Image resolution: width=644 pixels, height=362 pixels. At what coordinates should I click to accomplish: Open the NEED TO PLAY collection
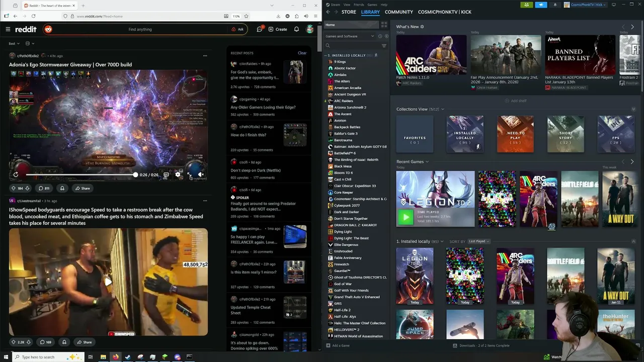515,134
